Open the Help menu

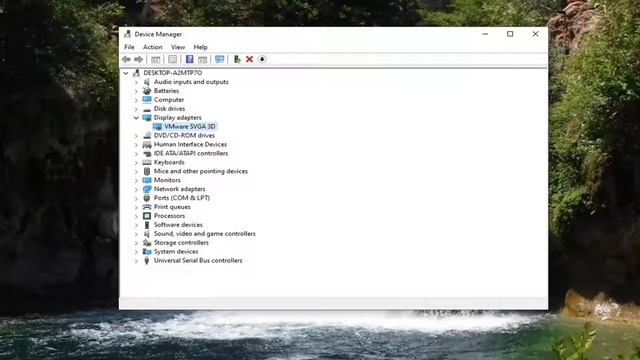click(200, 47)
